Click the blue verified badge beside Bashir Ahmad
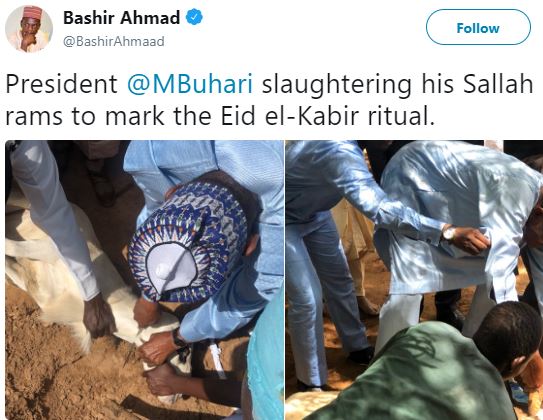This screenshot has width=543, height=420. pos(194,17)
